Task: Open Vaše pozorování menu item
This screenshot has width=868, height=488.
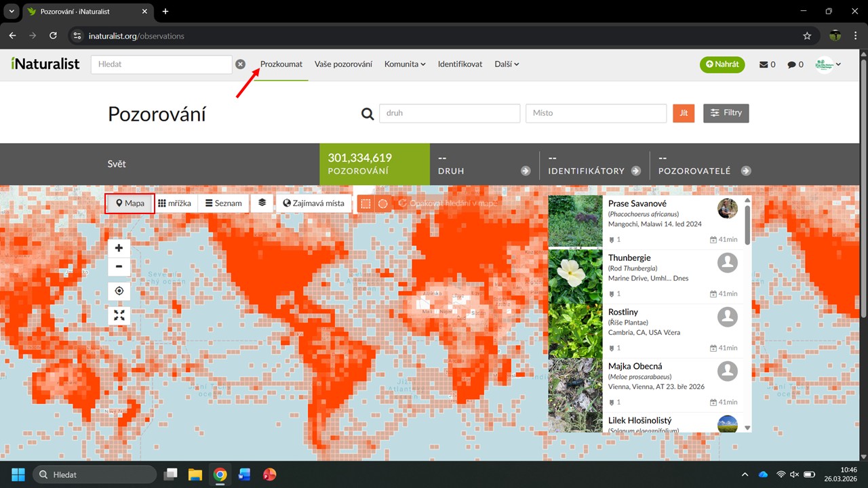Action: pos(343,64)
